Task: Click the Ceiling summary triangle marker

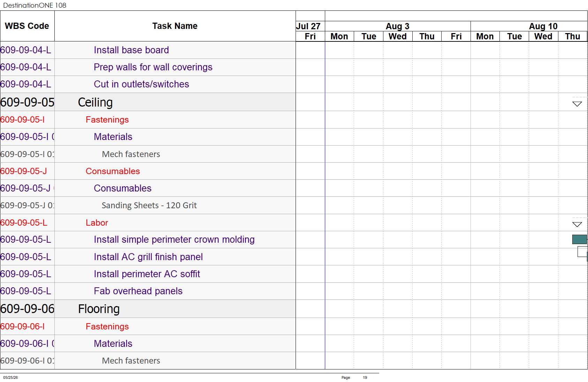Action: (577, 104)
